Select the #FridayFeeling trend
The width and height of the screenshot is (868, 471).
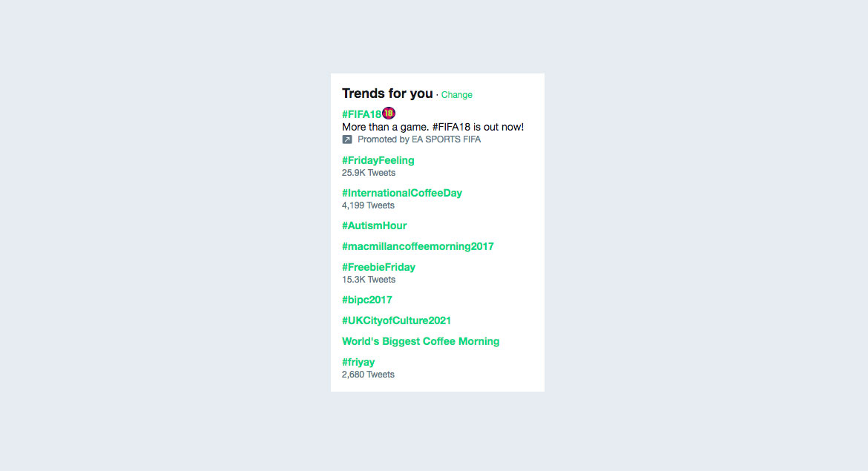click(378, 160)
